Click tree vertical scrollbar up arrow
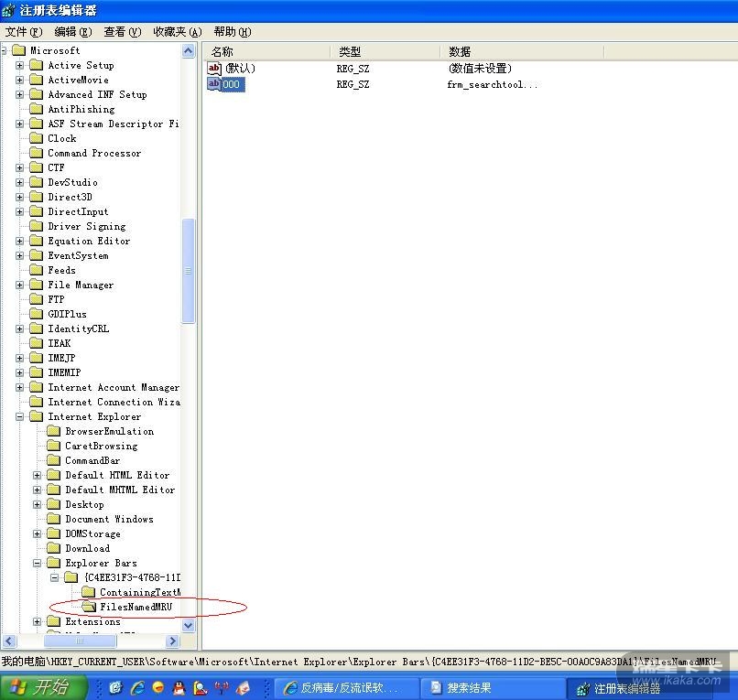738x700 pixels. point(189,51)
